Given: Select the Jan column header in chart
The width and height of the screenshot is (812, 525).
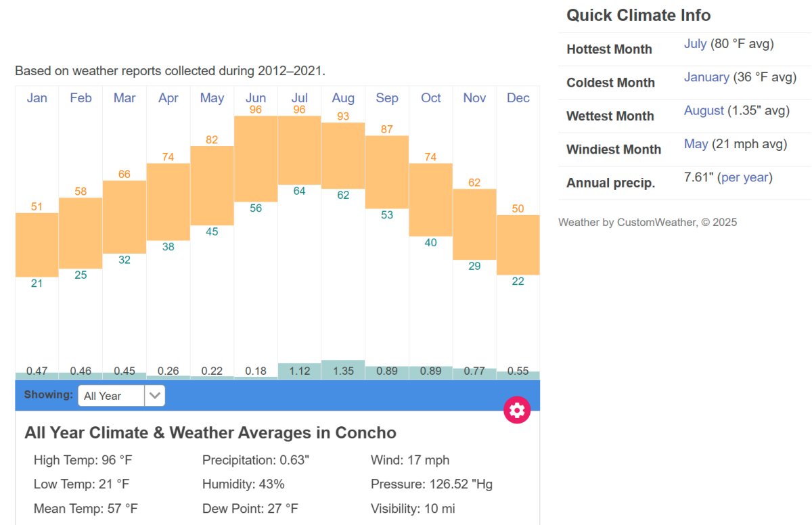Looking at the screenshot, I should [37, 98].
